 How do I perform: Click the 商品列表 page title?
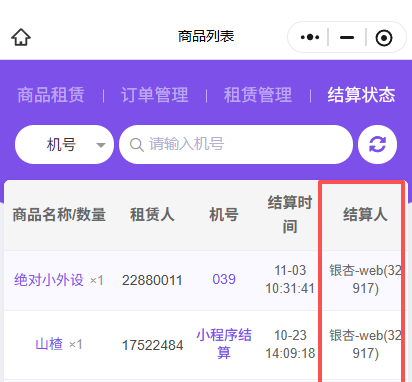pos(206,36)
